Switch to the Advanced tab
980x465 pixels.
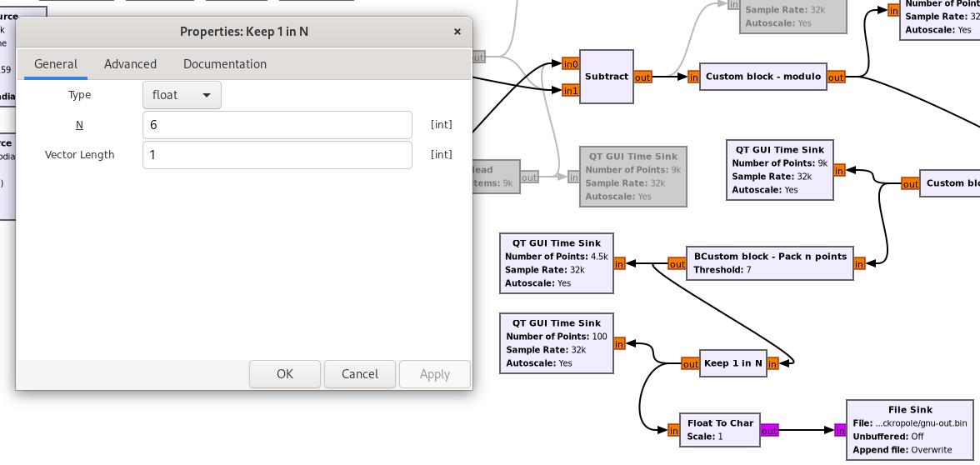click(x=130, y=63)
